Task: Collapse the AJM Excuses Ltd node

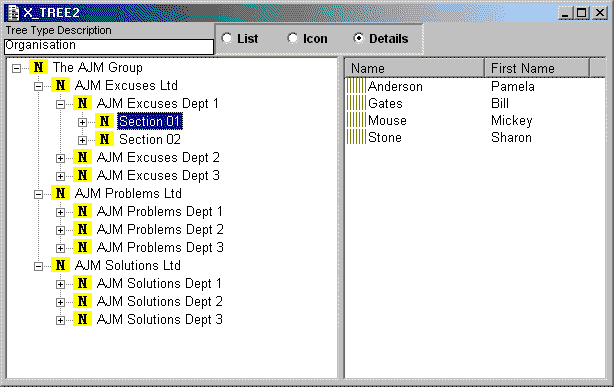Action: click(x=38, y=87)
